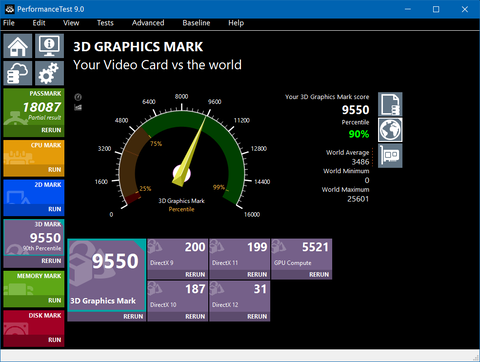Select the 3D Graphics Mark 9550 tile

(107, 275)
